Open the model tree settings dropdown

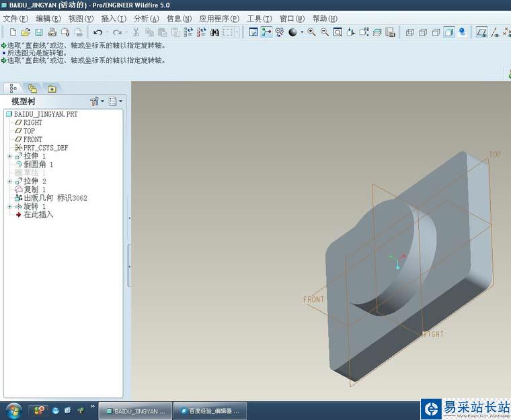coord(97,101)
